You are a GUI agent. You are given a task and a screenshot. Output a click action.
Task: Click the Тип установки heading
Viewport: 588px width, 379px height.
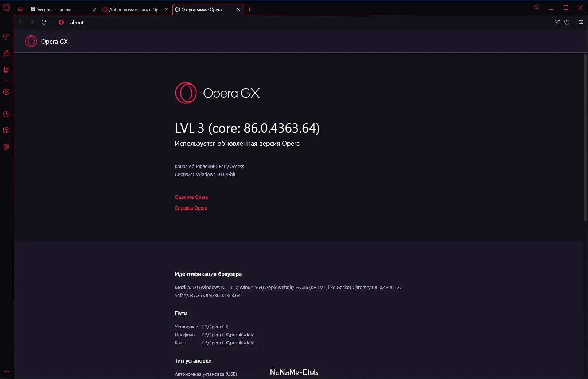(193, 361)
